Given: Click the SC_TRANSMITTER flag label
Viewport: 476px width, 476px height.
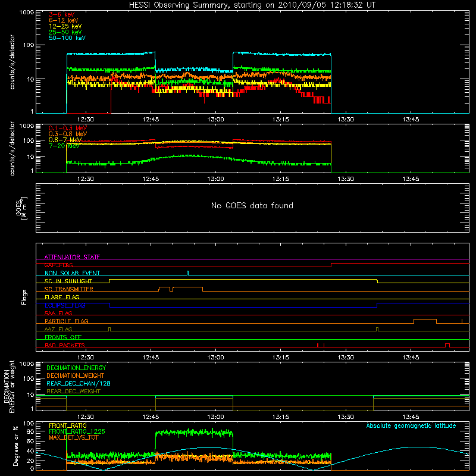Looking at the screenshot, I should (69, 289).
